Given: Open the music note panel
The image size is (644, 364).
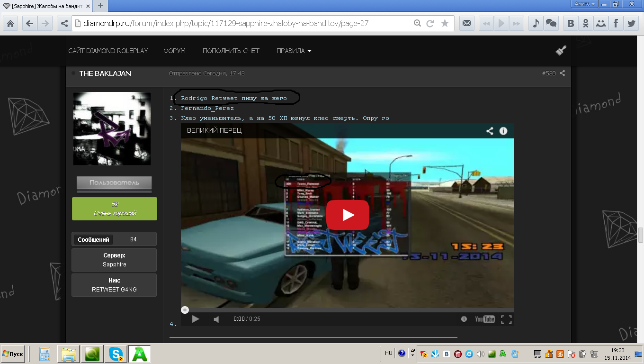Looking at the screenshot, I should click(x=536, y=23).
